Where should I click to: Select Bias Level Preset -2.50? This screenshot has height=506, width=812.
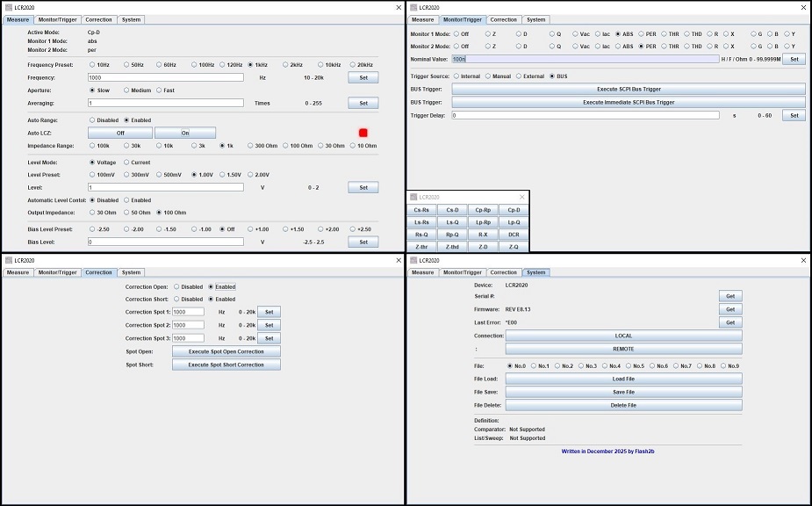point(93,229)
